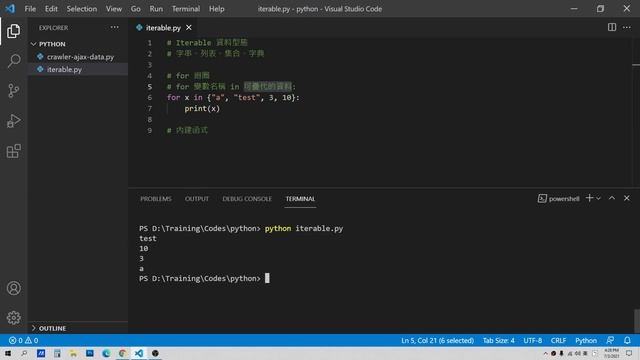Open the Terminal menu
Image resolution: width=640 pixels, height=360 pixels.
click(186, 9)
